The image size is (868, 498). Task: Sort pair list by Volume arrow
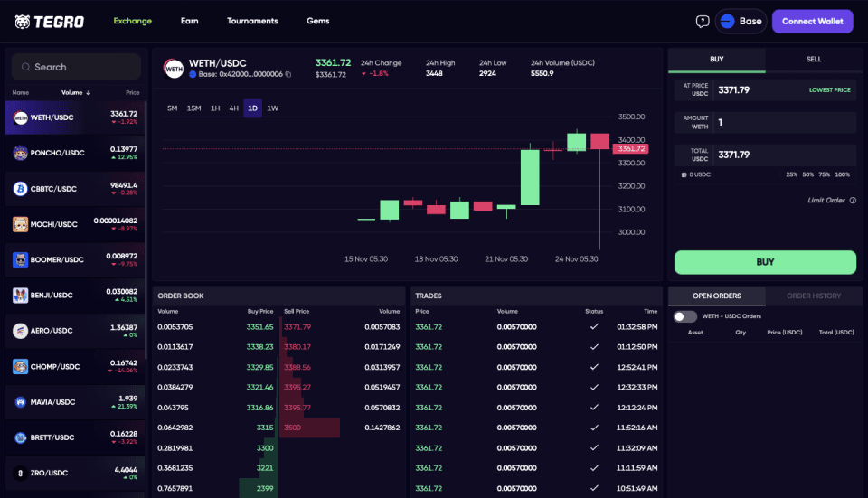point(88,93)
